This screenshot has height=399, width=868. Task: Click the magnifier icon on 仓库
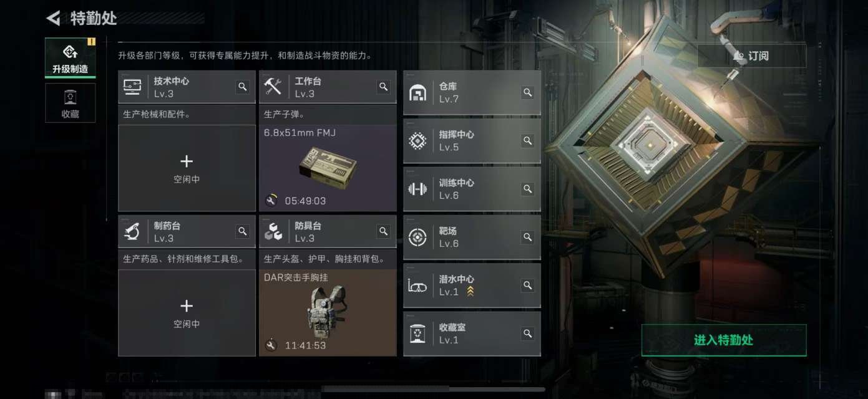528,92
